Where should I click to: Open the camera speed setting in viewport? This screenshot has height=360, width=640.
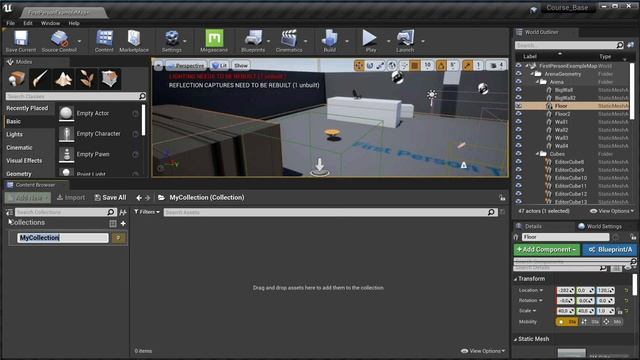(x=496, y=65)
